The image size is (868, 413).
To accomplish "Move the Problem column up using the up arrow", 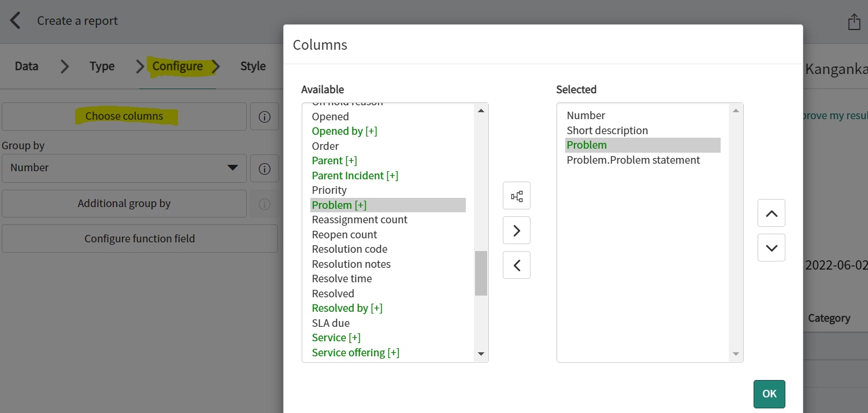I will point(771,213).
